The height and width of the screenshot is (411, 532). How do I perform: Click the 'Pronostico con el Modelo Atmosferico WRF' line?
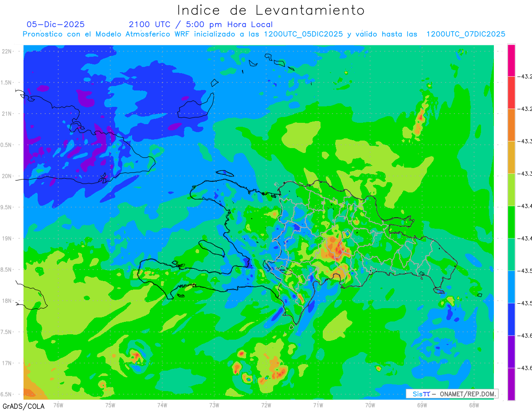click(264, 34)
